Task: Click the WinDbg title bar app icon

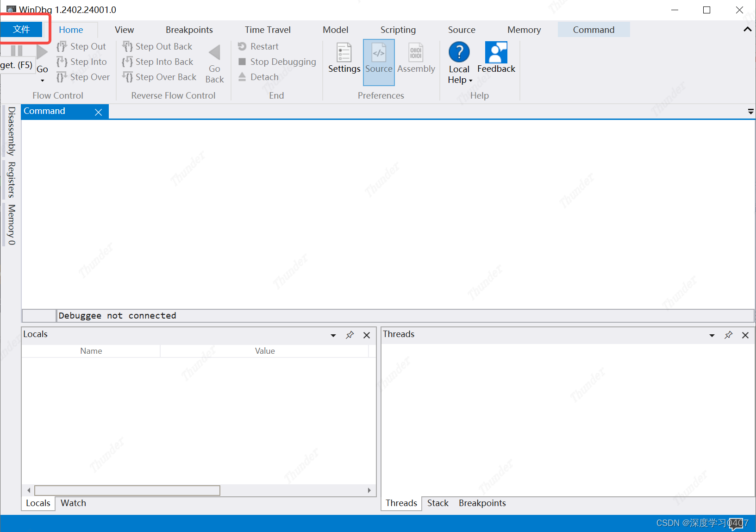Action: 11,9
